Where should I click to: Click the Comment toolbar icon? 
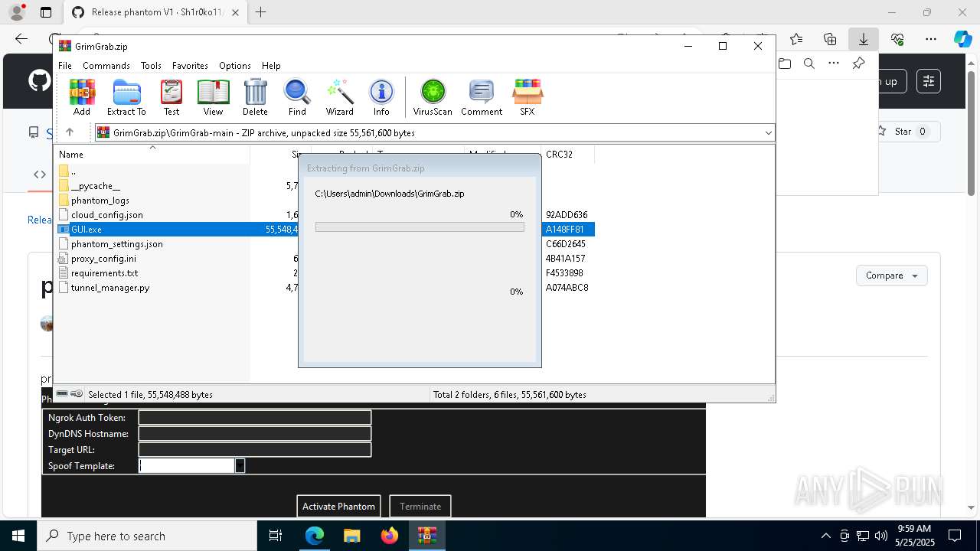pyautogui.click(x=482, y=97)
